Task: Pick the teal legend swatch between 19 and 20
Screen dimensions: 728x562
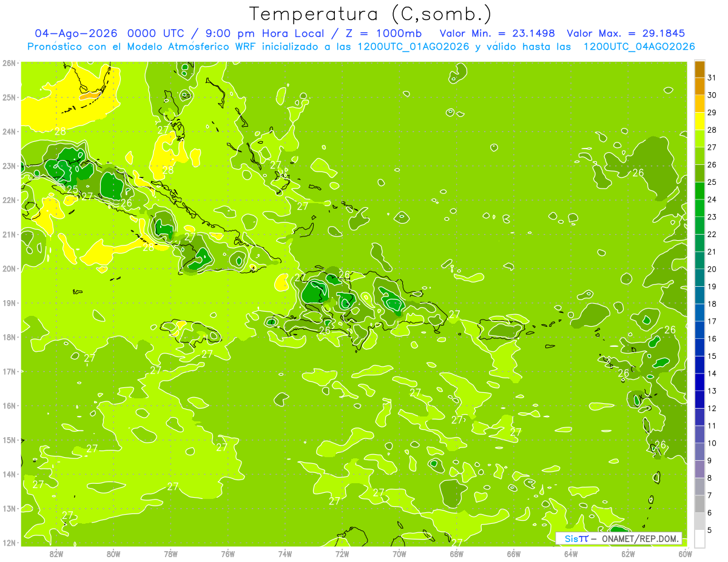Action: [699, 278]
